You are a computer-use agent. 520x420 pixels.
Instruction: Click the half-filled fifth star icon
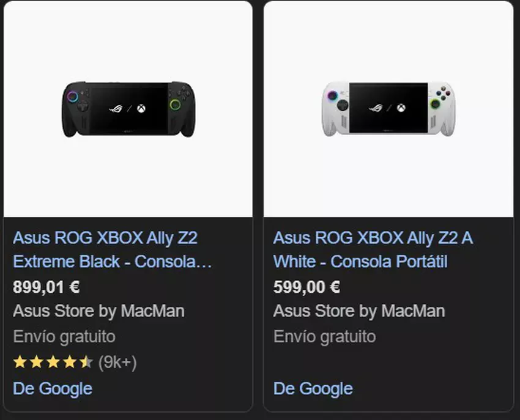(x=86, y=361)
